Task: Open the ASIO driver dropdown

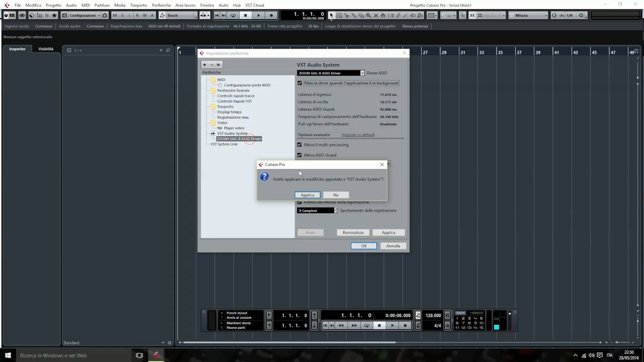Action: point(362,73)
